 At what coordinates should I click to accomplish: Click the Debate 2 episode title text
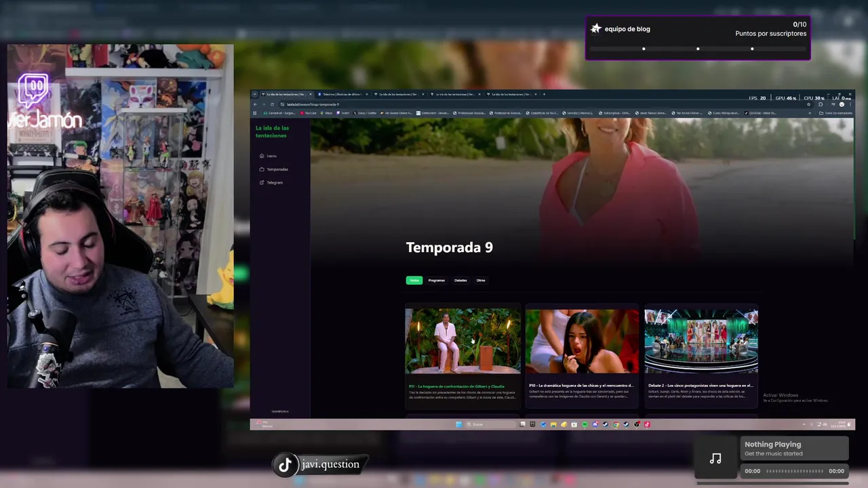(701, 386)
